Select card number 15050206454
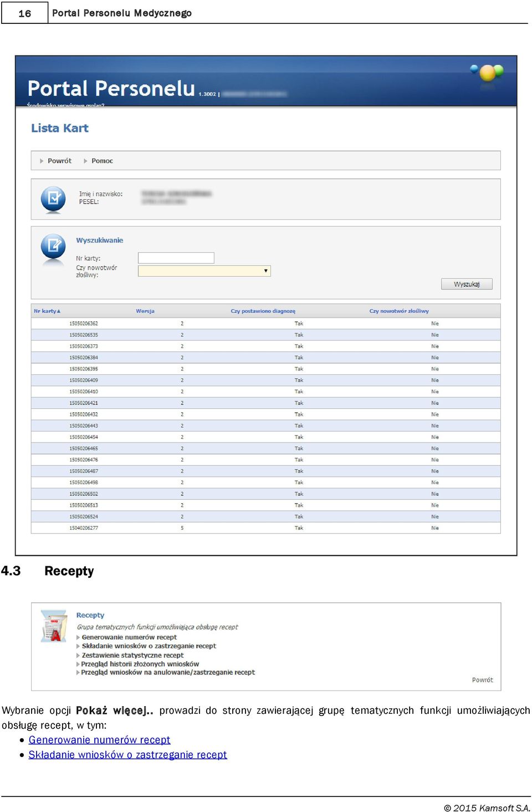This screenshot has height=812, width=532. 84,437
